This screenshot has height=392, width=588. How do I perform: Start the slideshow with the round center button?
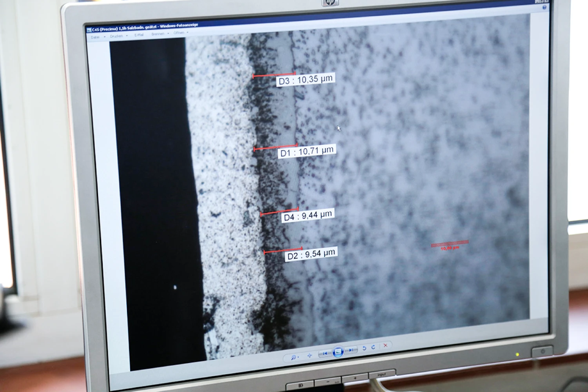(x=338, y=352)
